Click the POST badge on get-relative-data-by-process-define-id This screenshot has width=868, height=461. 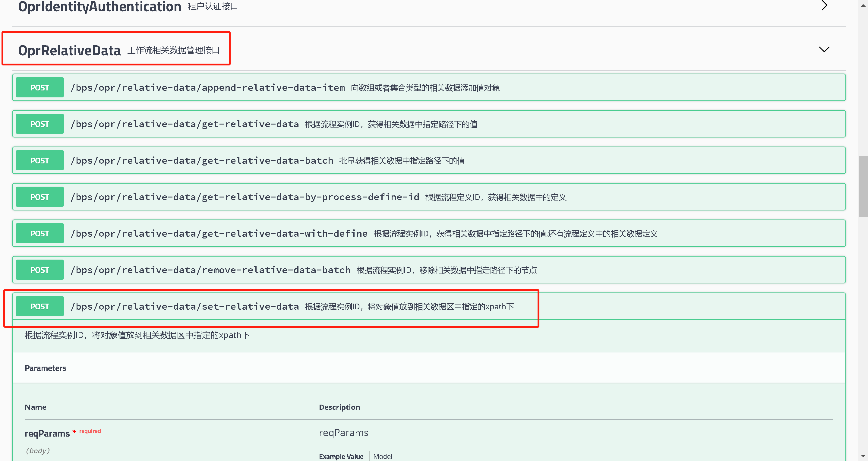click(39, 197)
